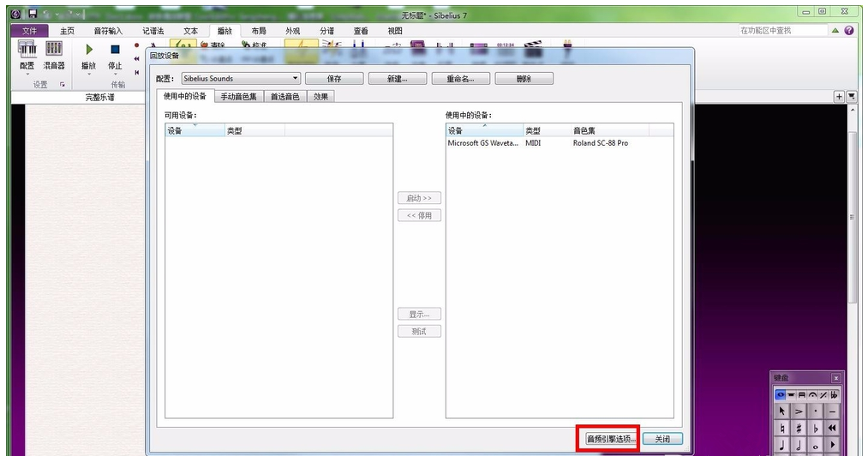Click the sharp sign key on keypad
868x456 pixels.
799,429
